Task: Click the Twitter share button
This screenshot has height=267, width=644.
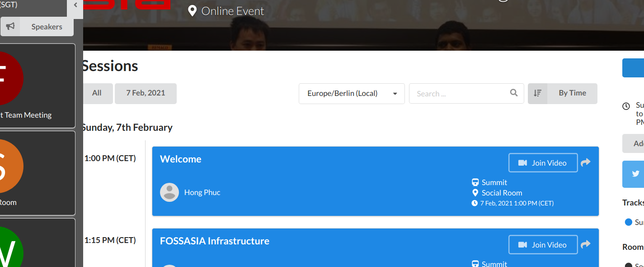Action: (x=633, y=174)
